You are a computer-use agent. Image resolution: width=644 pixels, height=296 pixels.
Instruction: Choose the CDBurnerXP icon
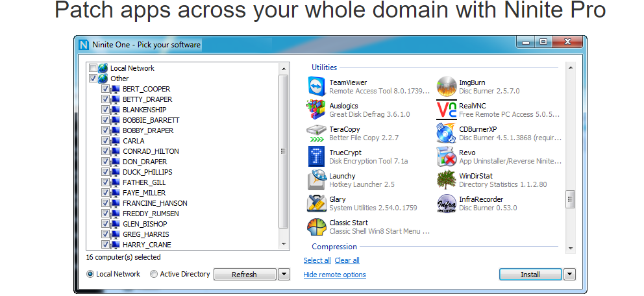tap(447, 134)
